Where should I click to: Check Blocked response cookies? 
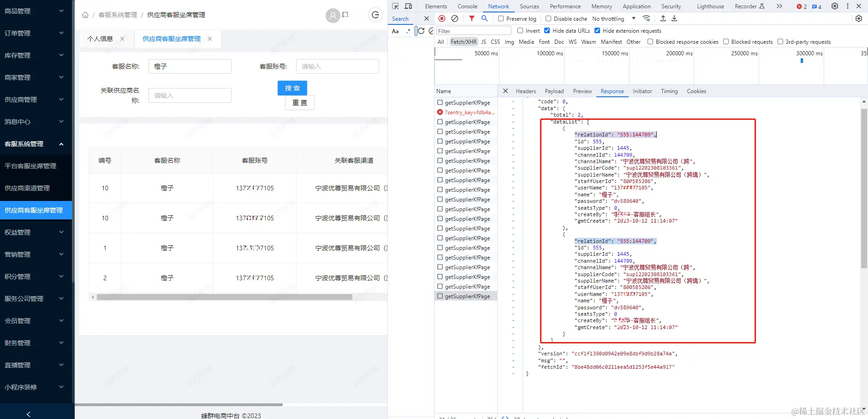[650, 41]
